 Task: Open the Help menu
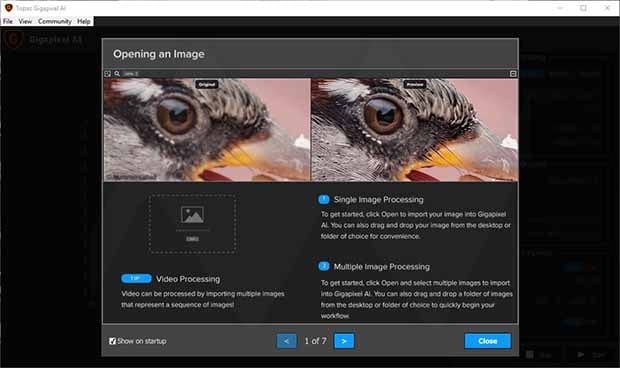(83, 21)
